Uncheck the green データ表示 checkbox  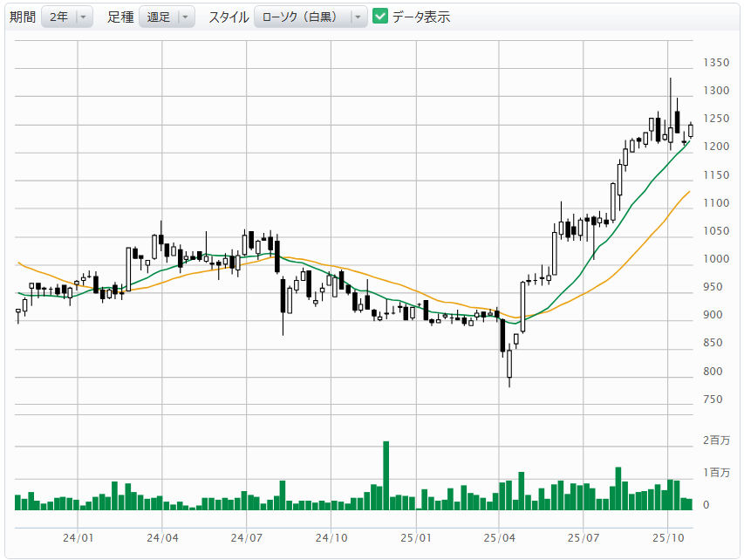[380, 17]
